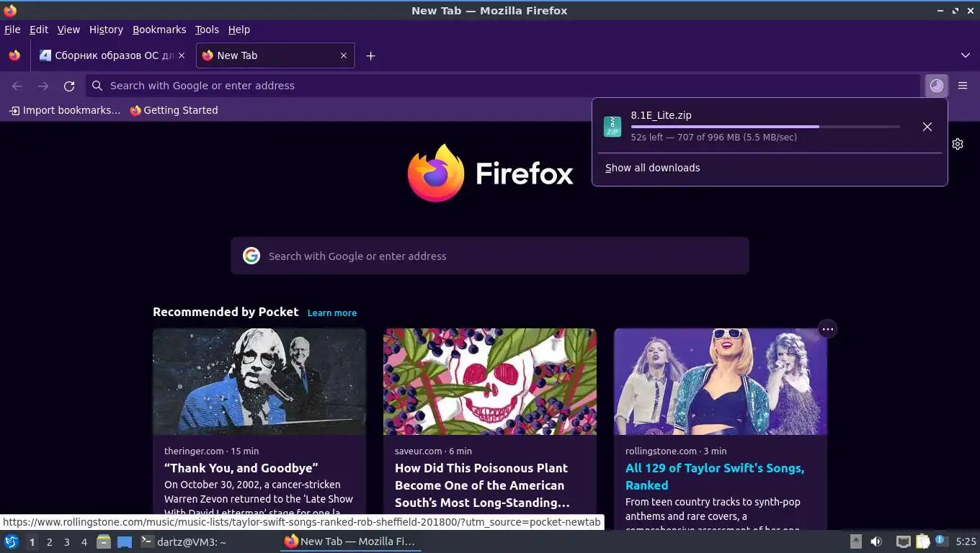980x553 pixels.
Task: Open the volume speaker tray icon
Action: pyautogui.click(x=876, y=541)
